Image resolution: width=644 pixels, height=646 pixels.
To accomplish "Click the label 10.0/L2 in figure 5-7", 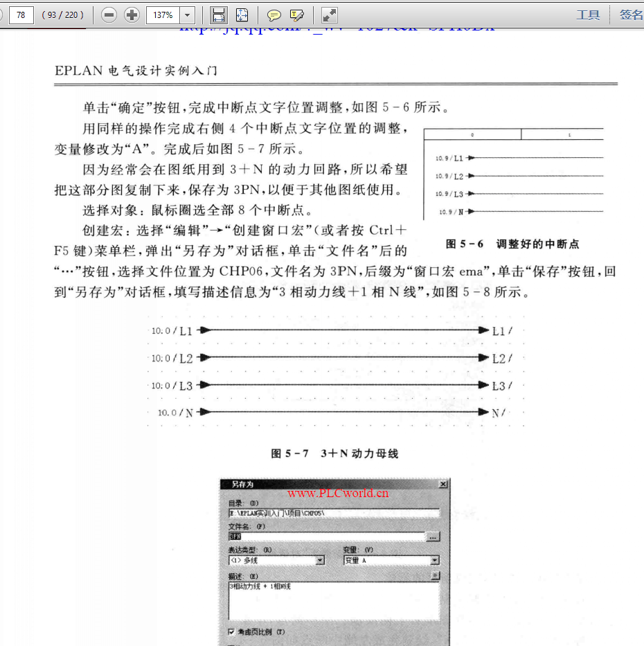I will pyautogui.click(x=172, y=359).
